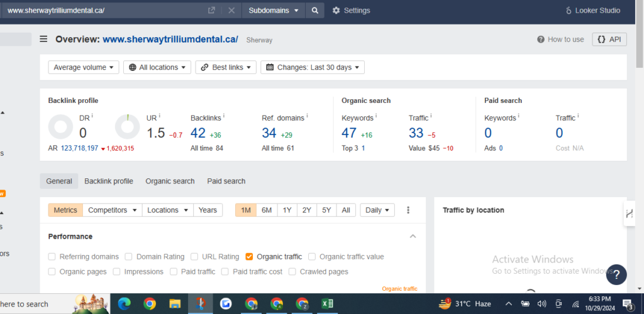Collapse the Performance section chevron
The image size is (644, 314).
[413, 236]
